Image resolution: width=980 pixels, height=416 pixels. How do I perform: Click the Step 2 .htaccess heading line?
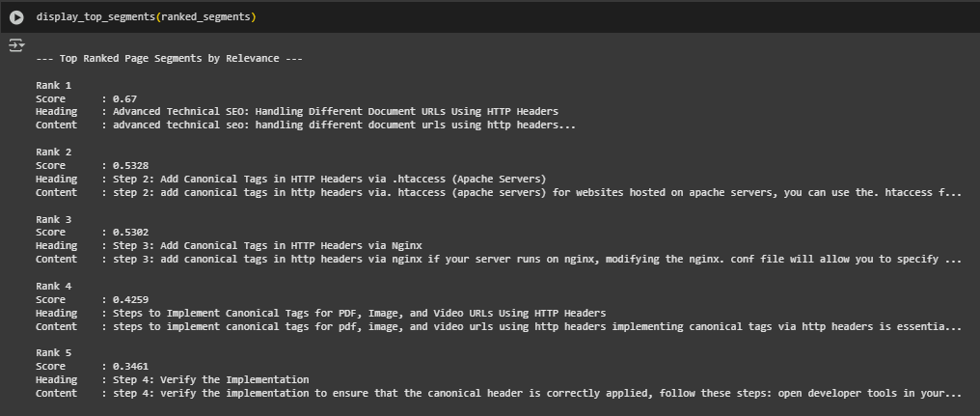(329, 179)
